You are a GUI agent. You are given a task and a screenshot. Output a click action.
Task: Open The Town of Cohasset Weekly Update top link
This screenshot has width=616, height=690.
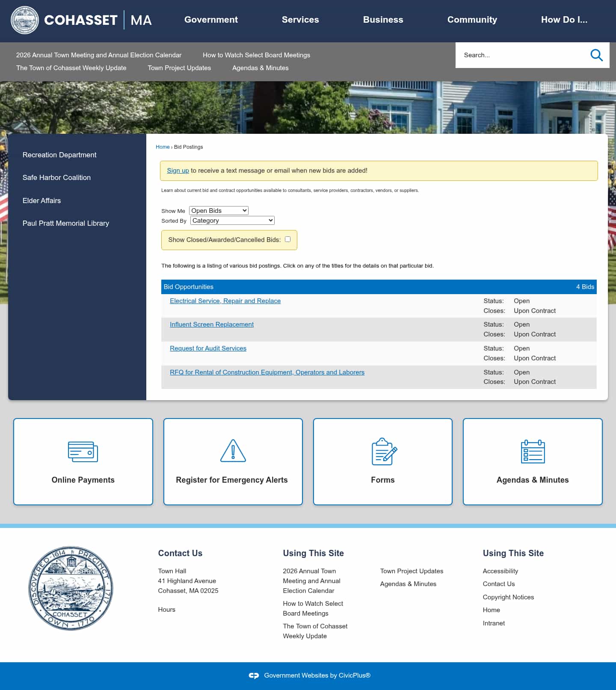point(71,68)
